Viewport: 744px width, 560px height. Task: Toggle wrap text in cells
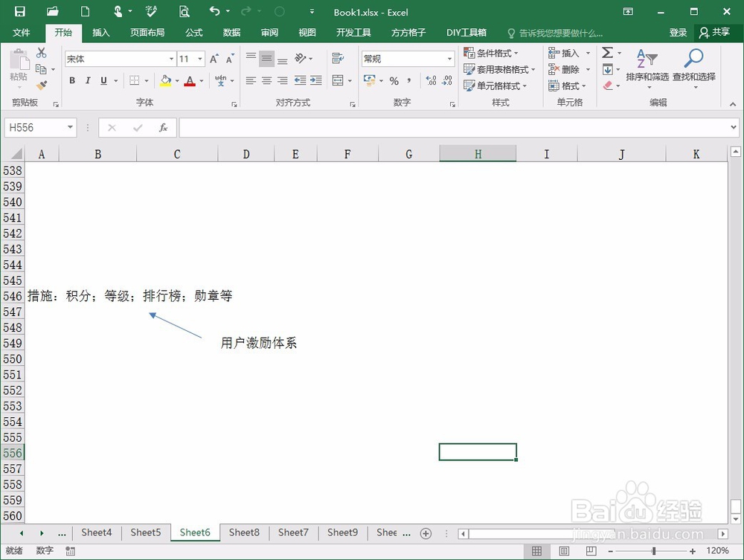pyautogui.click(x=338, y=58)
